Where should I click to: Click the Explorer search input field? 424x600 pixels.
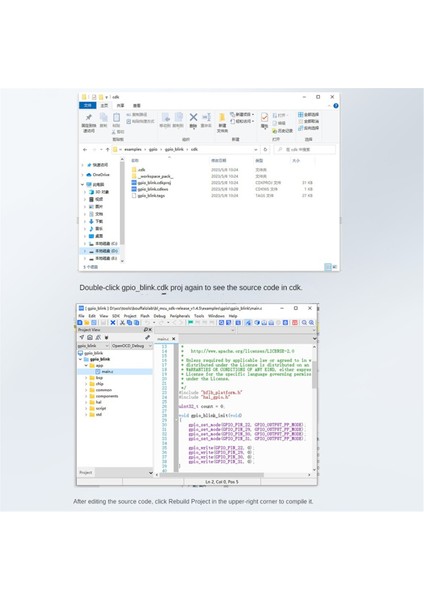pyautogui.click(x=305, y=149)
